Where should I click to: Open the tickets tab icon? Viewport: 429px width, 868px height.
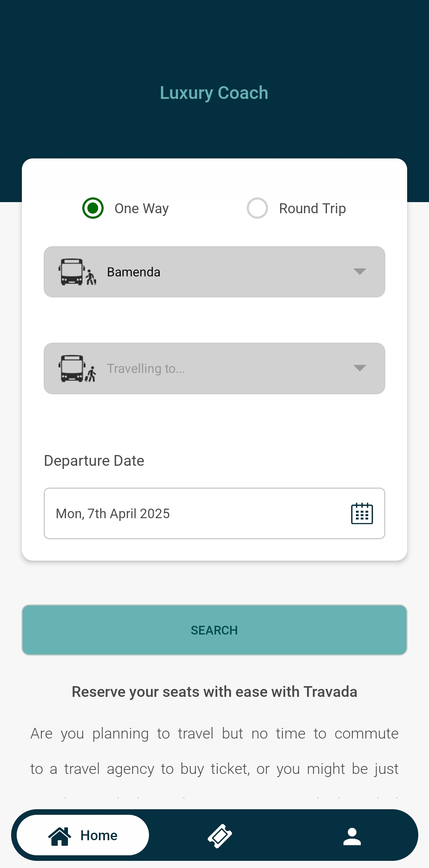(x=220, y=835)
